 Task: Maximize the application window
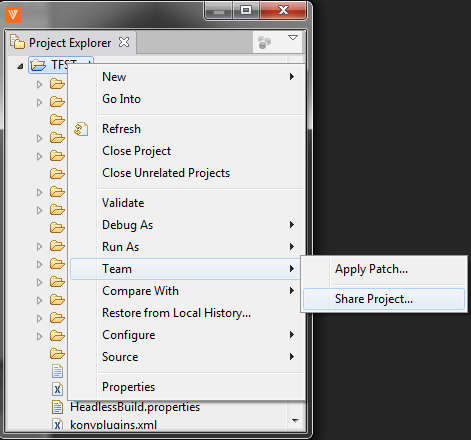point(246,10)
